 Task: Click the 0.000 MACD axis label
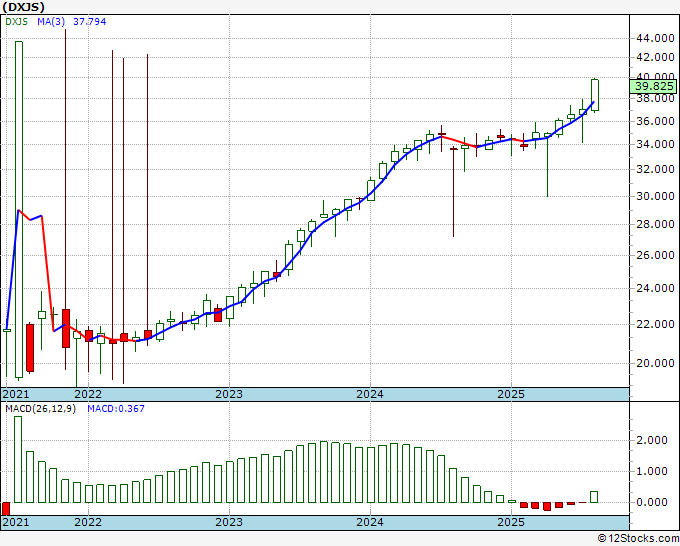[651, 503]
